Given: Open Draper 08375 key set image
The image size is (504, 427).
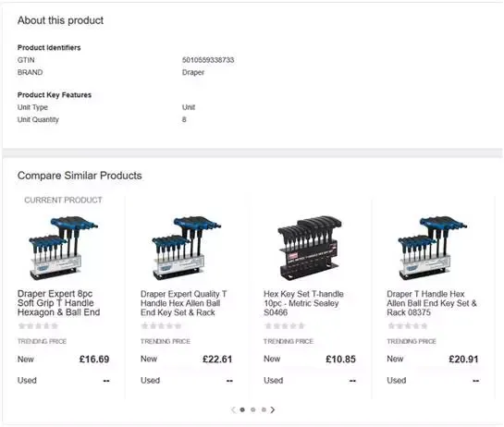Looking at the screenshot, I should [x=433, y=248].
